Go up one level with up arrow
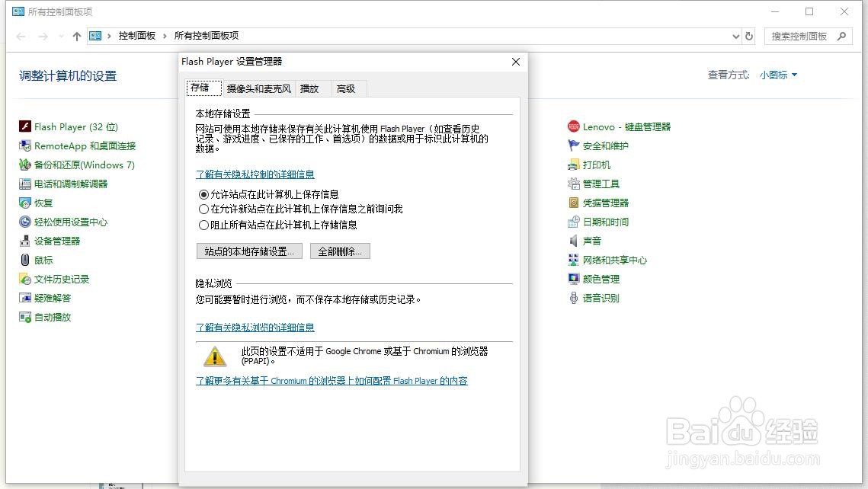This screenshot has height=489, width=868. (x=77, y=37)
